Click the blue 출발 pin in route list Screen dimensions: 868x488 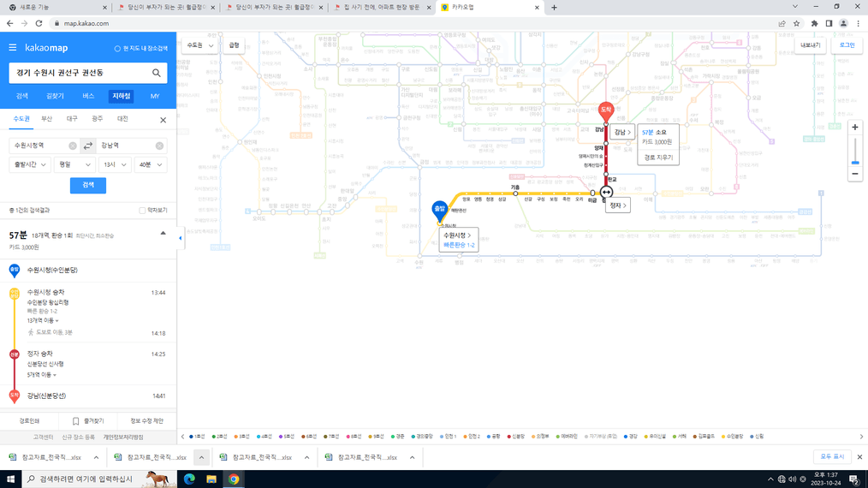point(15,271)
